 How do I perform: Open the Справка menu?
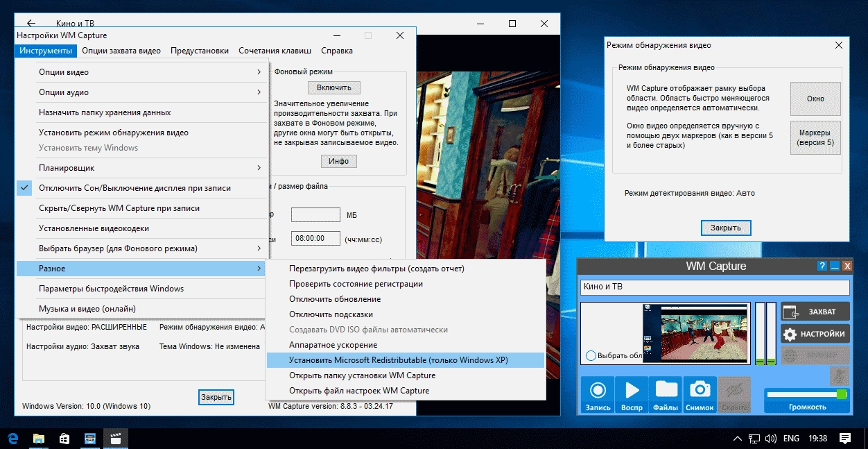pyautogui.click(x=337, y=51)
